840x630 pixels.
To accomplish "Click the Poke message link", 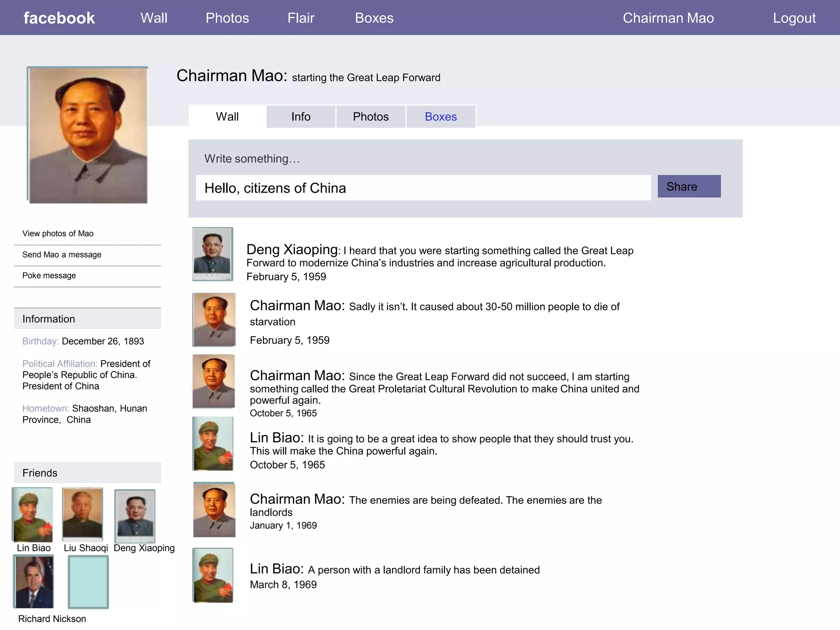I will click(x=49, y=276).
